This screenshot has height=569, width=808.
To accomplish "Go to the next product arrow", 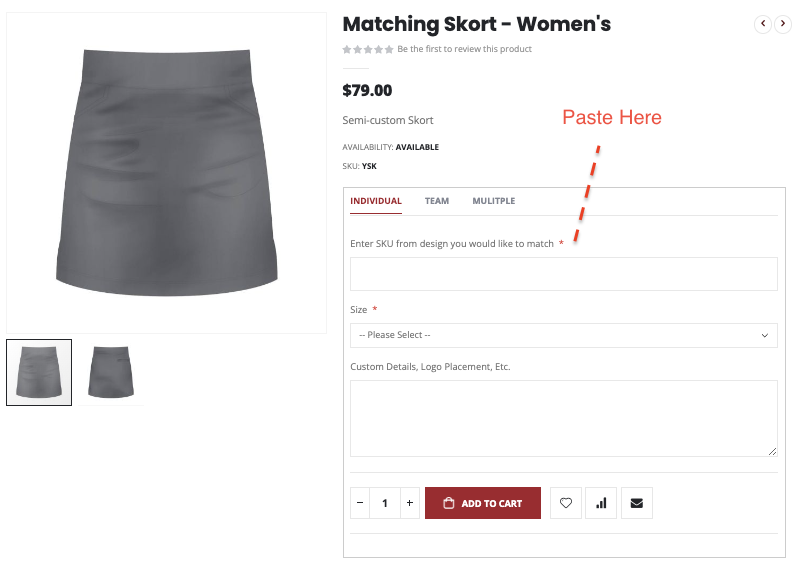I will point(784,24).
